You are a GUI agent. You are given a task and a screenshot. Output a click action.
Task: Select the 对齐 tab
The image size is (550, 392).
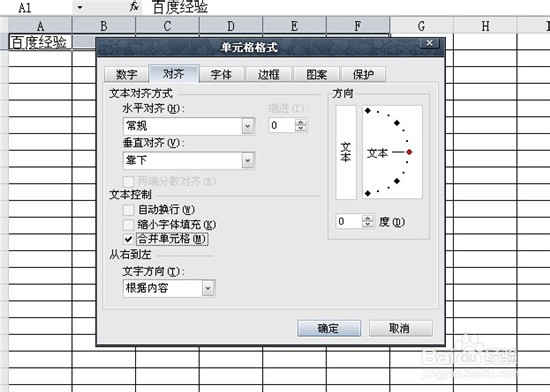click(174, 74)
